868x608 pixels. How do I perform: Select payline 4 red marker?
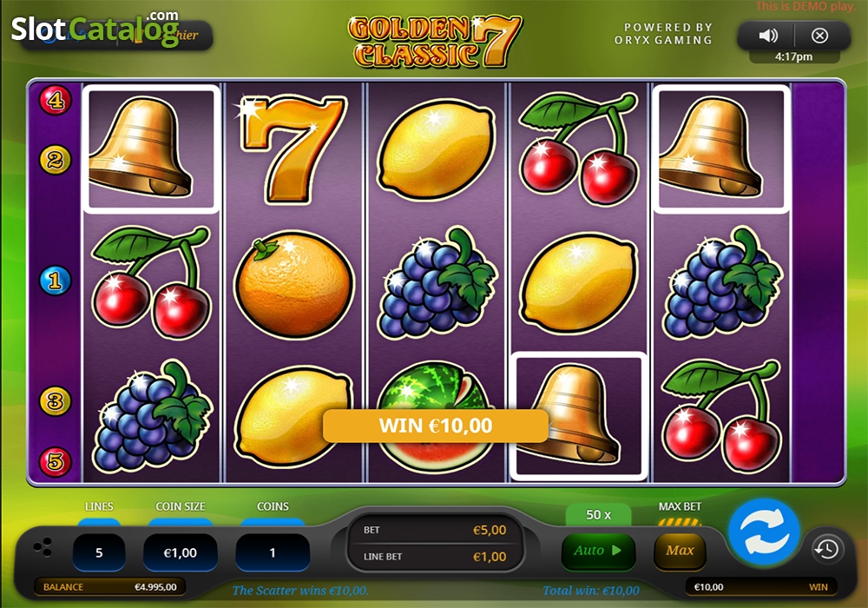pos(55,100)
